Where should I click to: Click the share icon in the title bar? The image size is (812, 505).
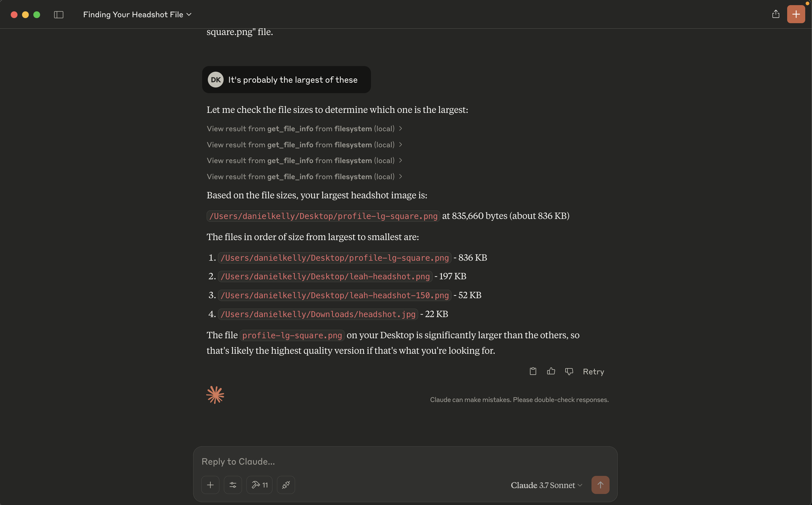(x=775, y=14)
